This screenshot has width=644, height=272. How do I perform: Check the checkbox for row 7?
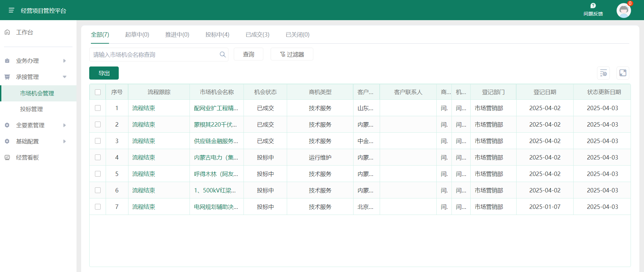click(98, 207)
